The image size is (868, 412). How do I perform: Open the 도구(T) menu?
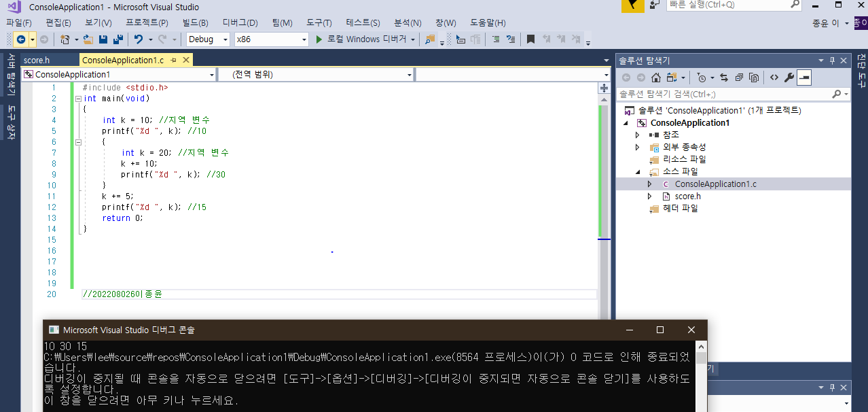coord(319,22)
